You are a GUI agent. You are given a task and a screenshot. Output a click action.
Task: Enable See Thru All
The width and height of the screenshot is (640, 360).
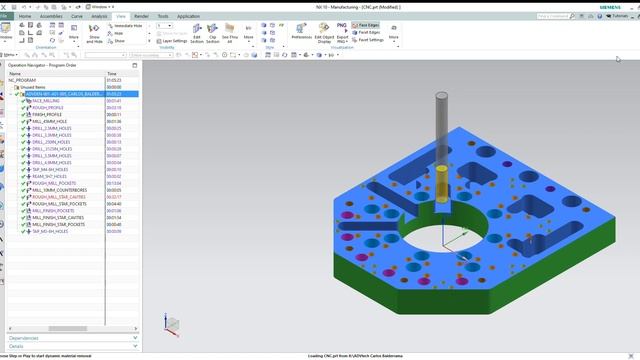point(230,33)
